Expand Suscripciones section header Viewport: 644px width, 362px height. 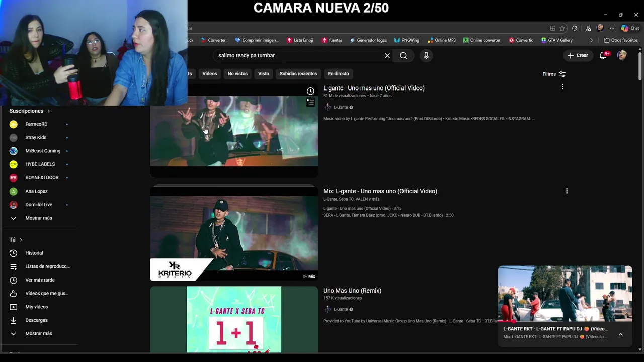[x=30, y=111]
